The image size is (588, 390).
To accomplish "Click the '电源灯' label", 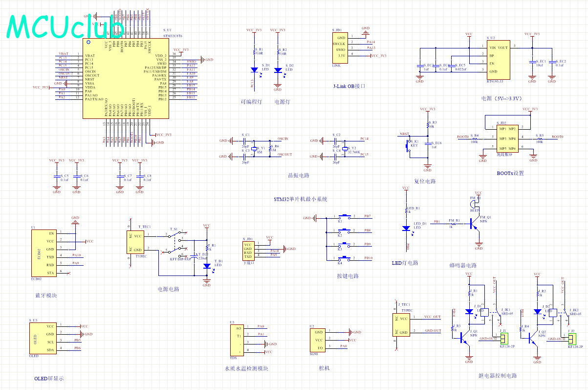I will pyautogui.click(x=283, y=102).
